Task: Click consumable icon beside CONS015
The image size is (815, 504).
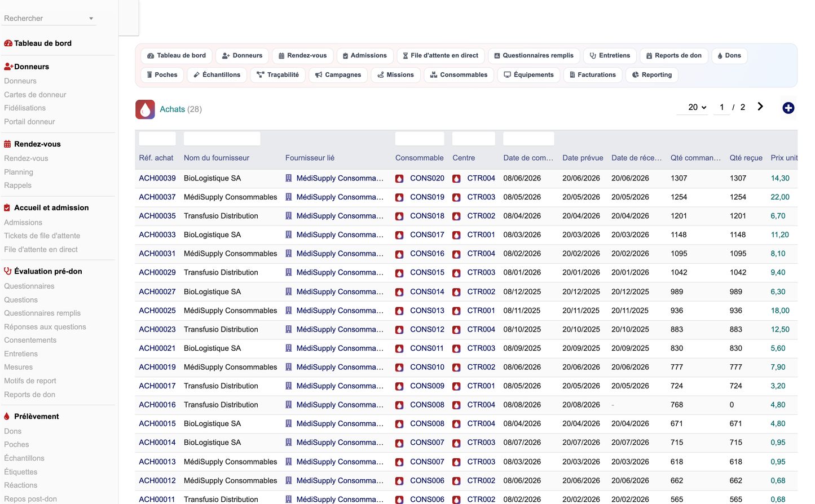Action: (x=399, y=273)
